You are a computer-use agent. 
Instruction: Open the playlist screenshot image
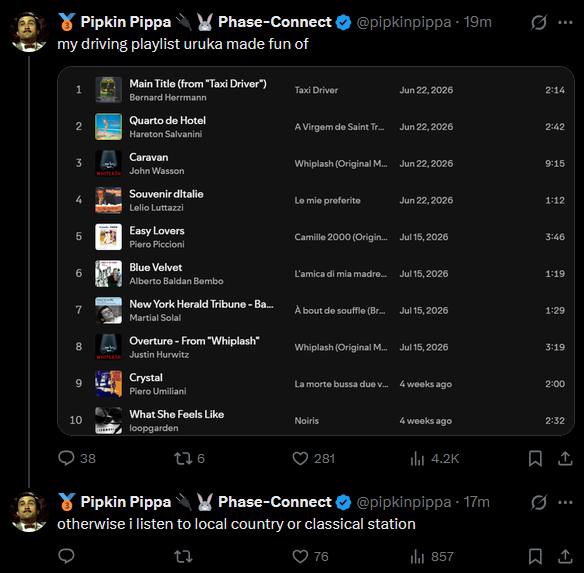316,251
